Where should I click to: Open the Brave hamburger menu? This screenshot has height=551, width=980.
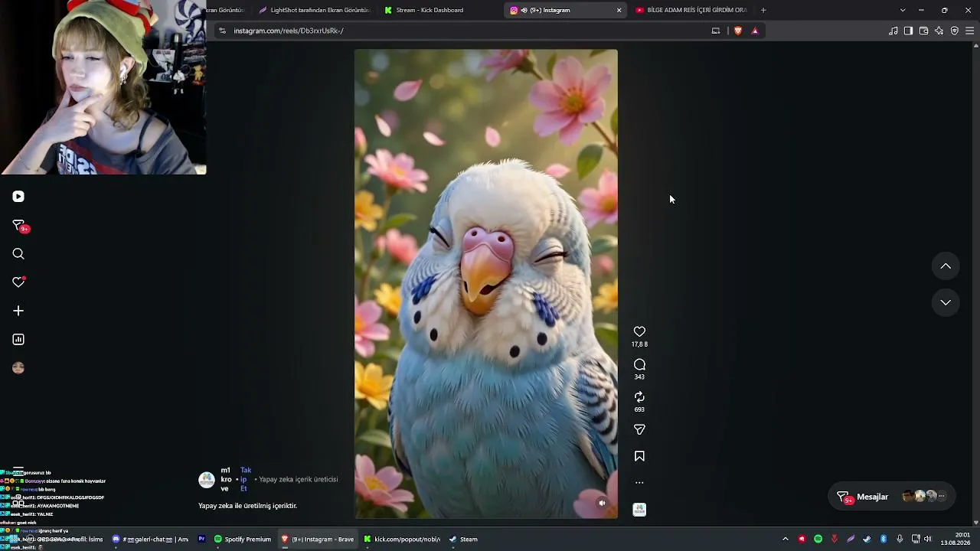click(x=970, y=31)
